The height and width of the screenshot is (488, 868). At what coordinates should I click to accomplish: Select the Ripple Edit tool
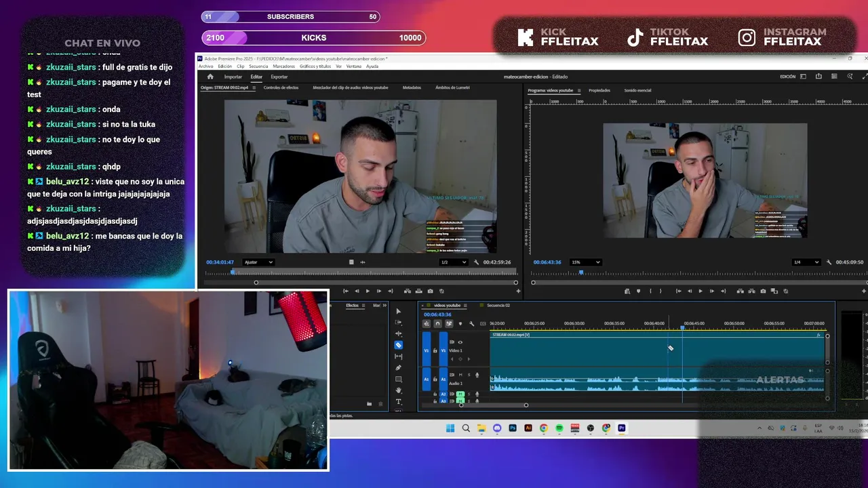click(399, 333)
